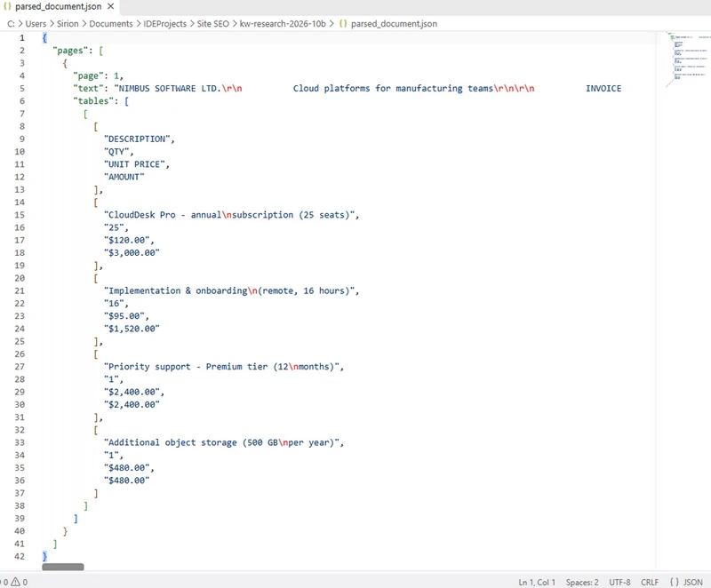Click line number 14 in gutter

(20, 202)
